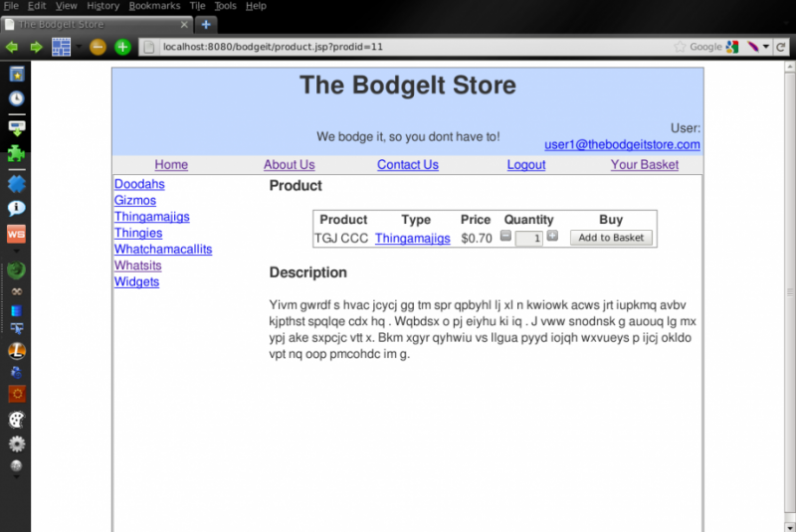Click the paint palette sidebar icon
796x532 pixels.
coord(16,420)
